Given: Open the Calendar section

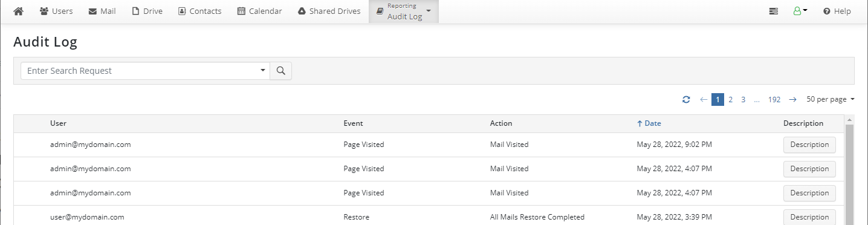Looking at the screenshot, I should pos(259,11).
